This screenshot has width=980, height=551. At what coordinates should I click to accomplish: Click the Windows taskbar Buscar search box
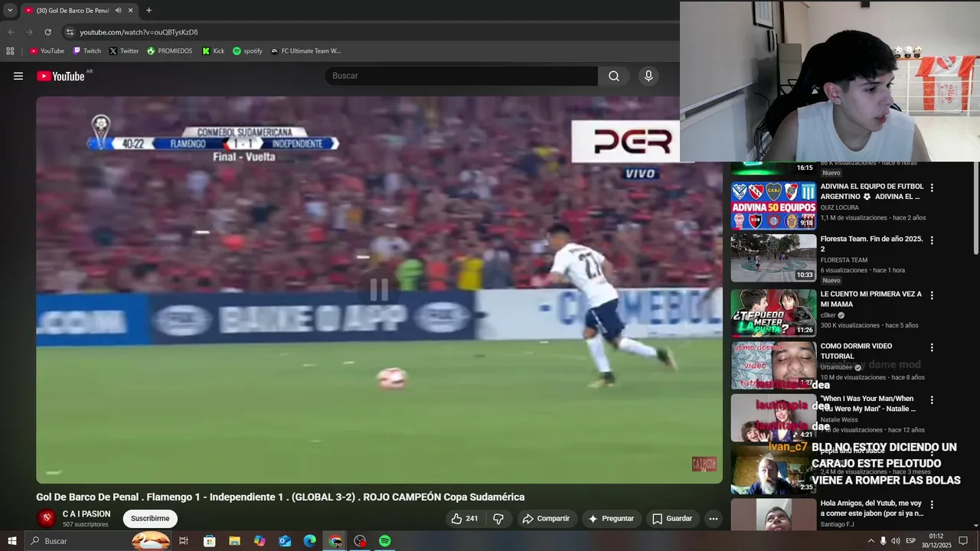(98, 541)
